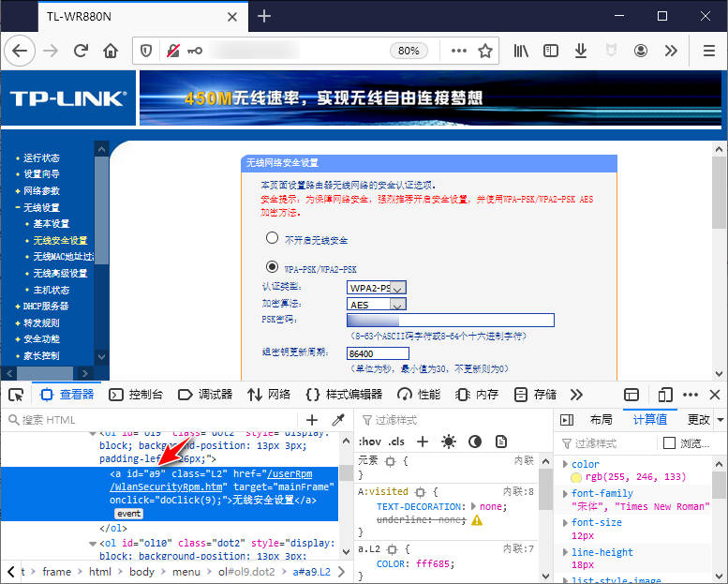
Task: Select an iframe as the target document
Action: (x=631, y=395)
